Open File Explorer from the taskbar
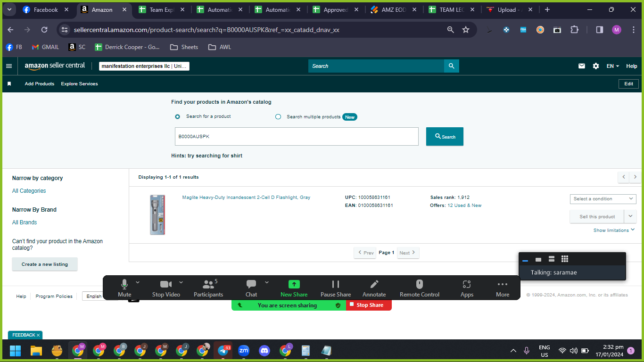The width and height of the screenshot is (644, 362). click(x=36, y=351)
